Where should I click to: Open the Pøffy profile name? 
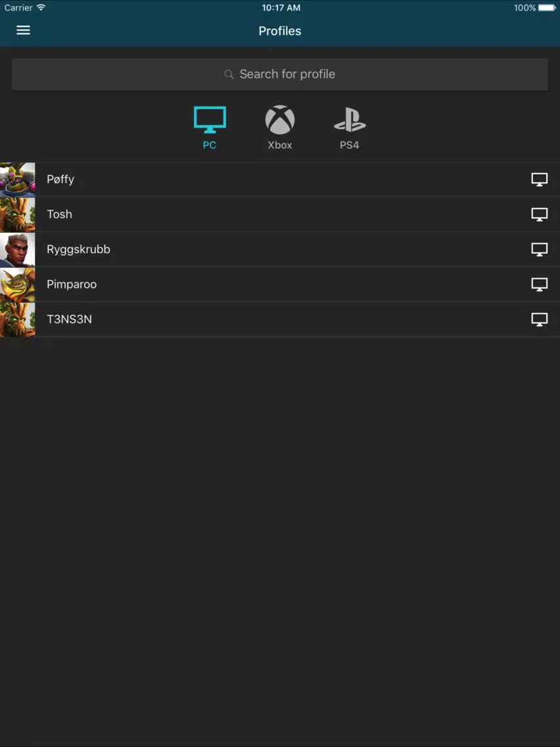(60, 180)
